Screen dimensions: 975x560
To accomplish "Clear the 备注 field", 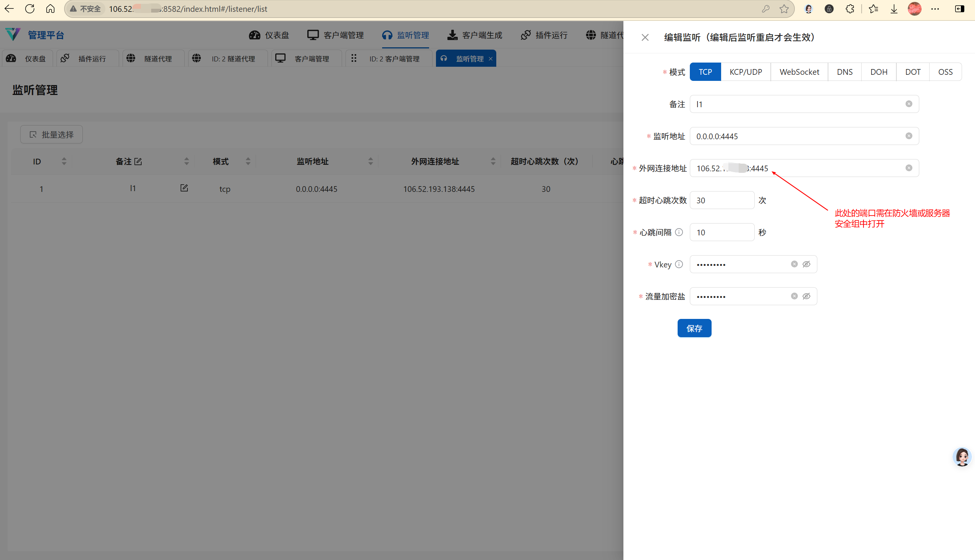I will (x=909, y=104).
